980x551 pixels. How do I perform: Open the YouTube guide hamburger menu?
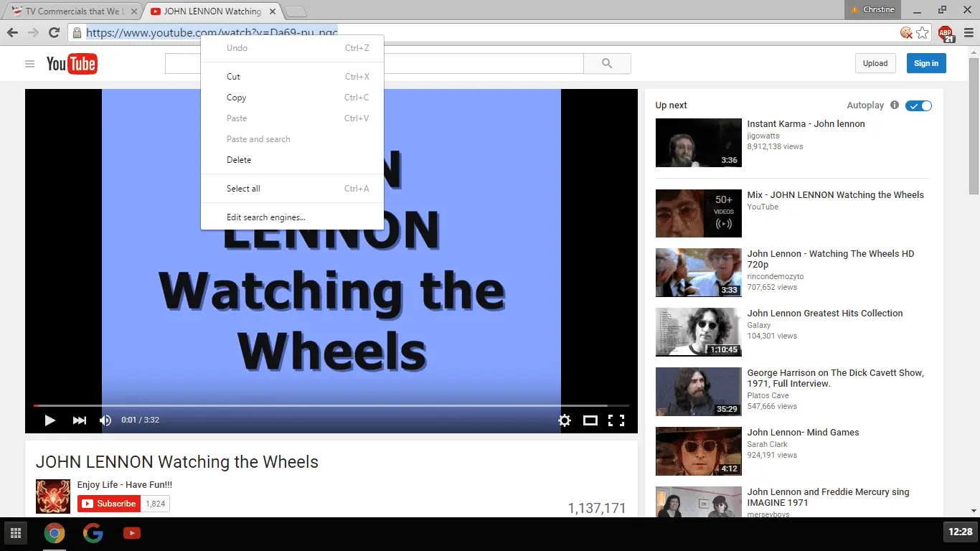[x=29, y=64]
